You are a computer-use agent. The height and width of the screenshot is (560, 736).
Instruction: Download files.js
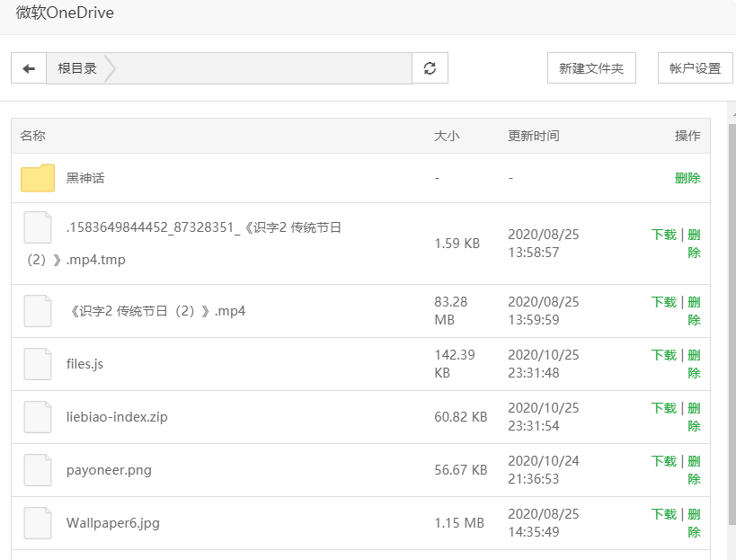(664, 355)
